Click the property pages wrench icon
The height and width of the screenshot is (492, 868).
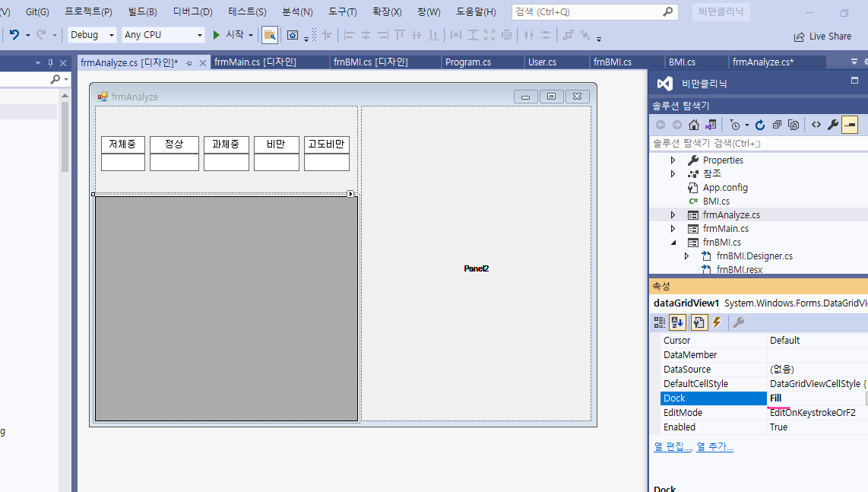739,322
